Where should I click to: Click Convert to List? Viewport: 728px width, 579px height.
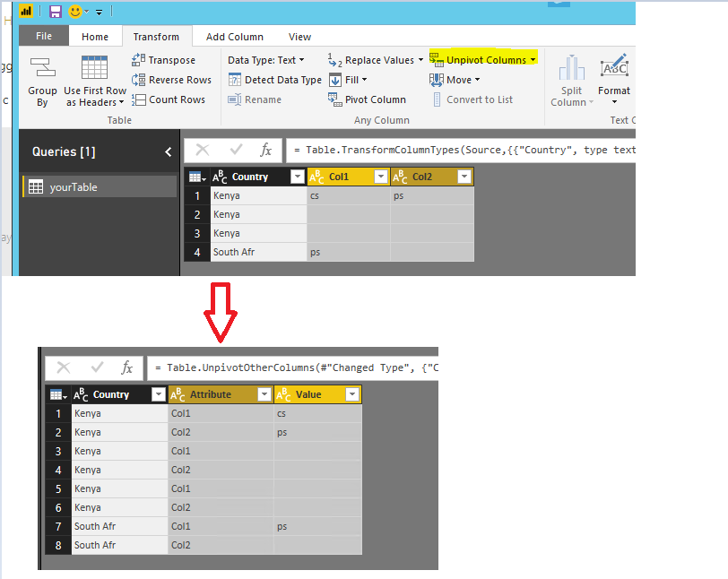[x=472, y=99]
